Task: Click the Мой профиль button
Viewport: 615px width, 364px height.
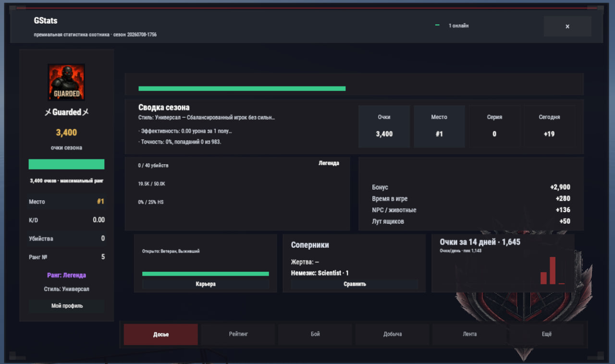Action: [67, 306]
